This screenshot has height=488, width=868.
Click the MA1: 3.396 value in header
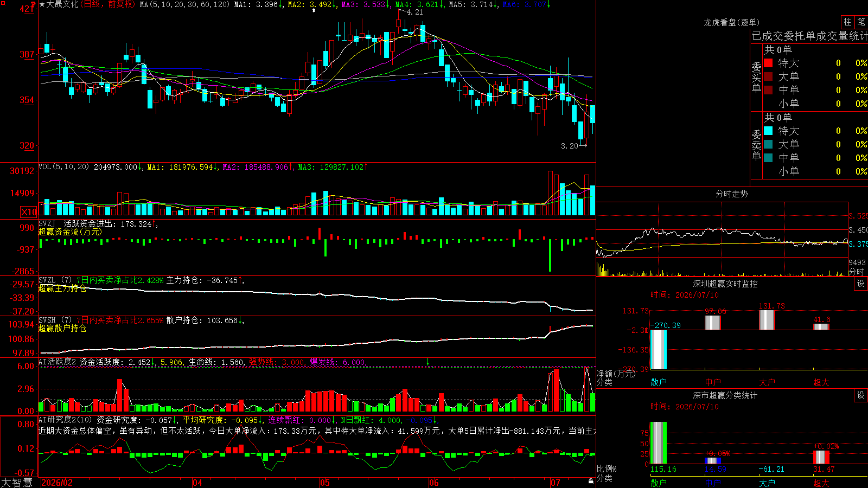(x=258, y=4)
